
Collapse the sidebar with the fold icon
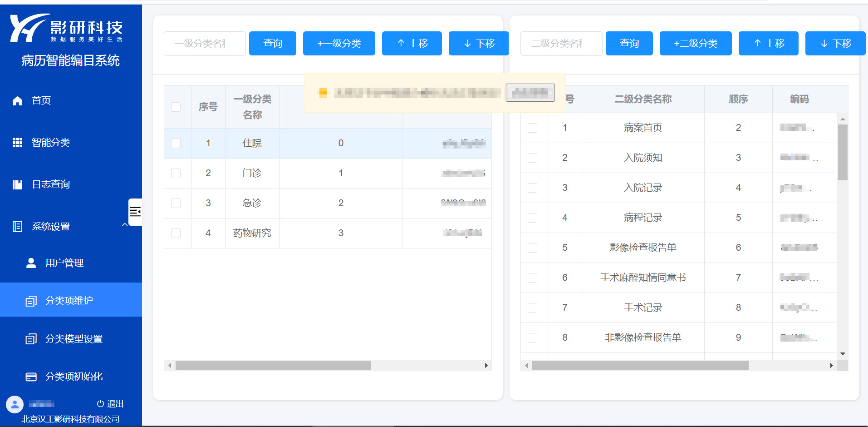[x=135, y=212]
